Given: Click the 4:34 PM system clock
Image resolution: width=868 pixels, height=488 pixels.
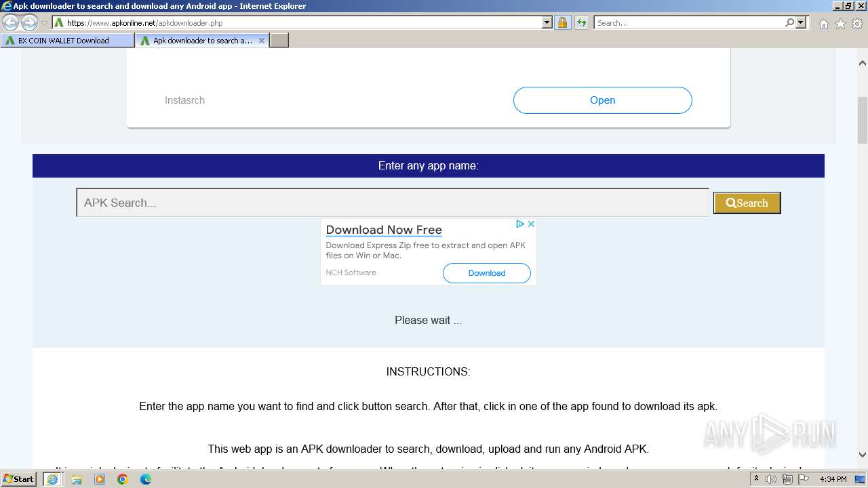Looking at the screenshot, I should [x=833, y=479].
